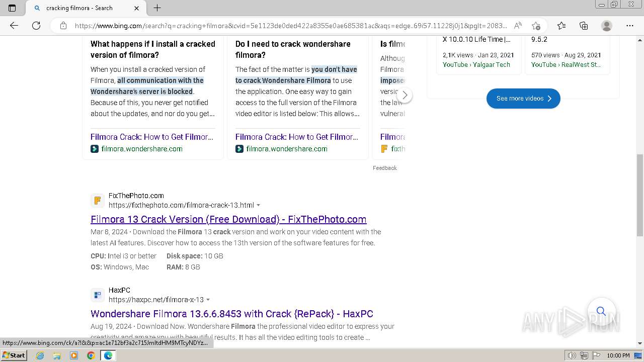
Task: Open a new browser tab
Action: pyautogui.click(x=157, y=8)
